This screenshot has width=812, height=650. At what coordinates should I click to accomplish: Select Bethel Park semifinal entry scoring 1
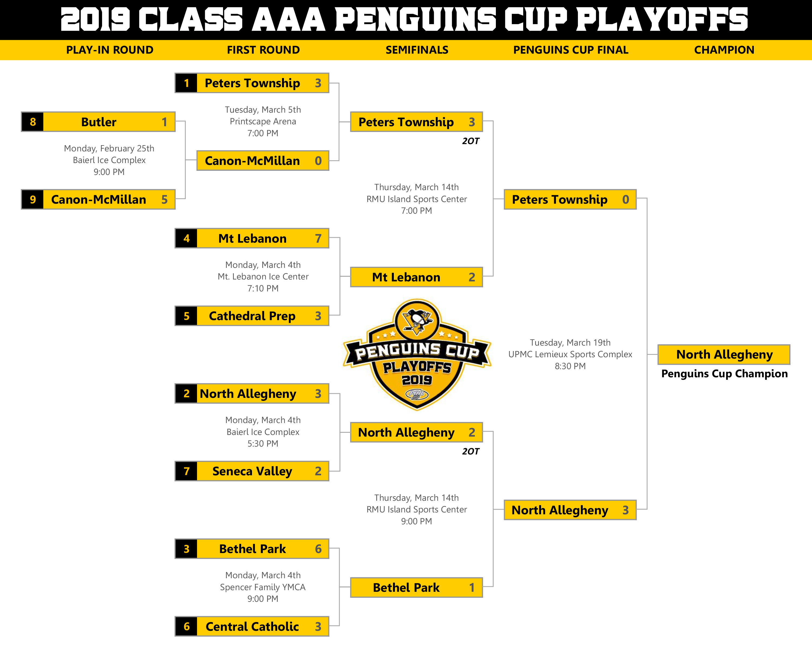pos(417,587)
